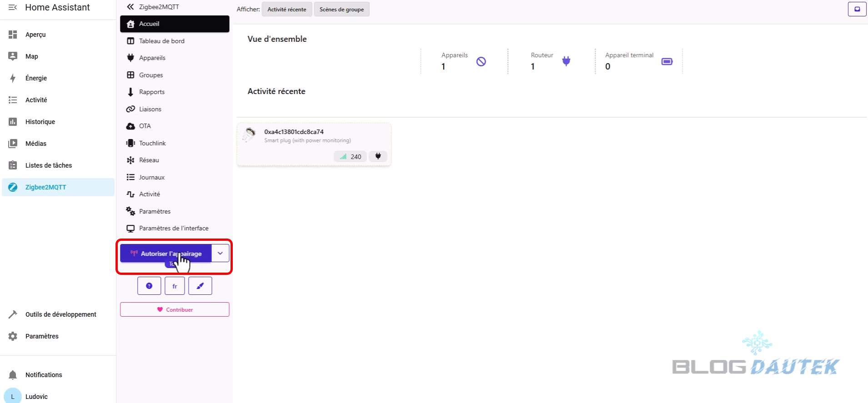
Task: Open Notifications bell in sidebar
Action: point(13,375)
